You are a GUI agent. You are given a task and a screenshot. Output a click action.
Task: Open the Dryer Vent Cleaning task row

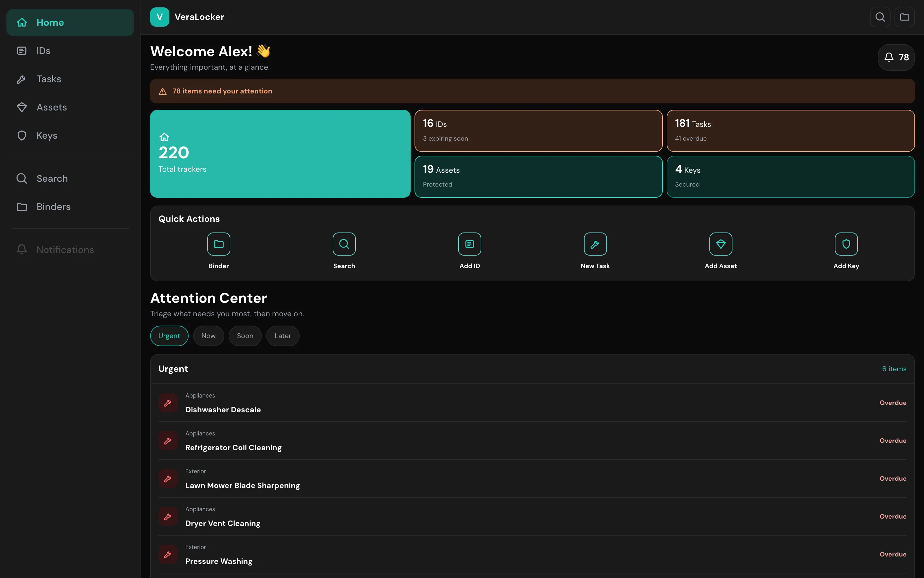point(532,516)
